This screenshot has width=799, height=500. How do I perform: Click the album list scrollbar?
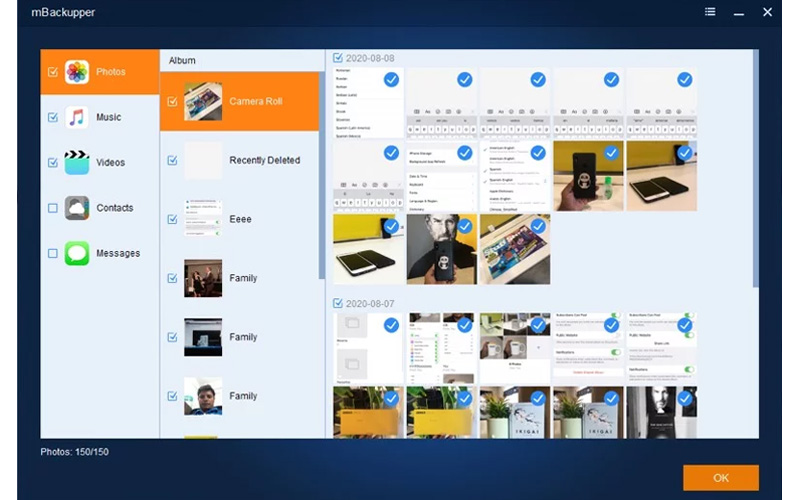point(322,175)
